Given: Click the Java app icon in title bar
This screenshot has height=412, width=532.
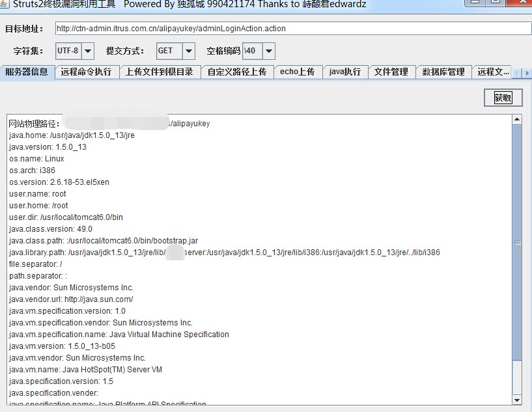Looking at the screenshot, I should coord(4,4).
